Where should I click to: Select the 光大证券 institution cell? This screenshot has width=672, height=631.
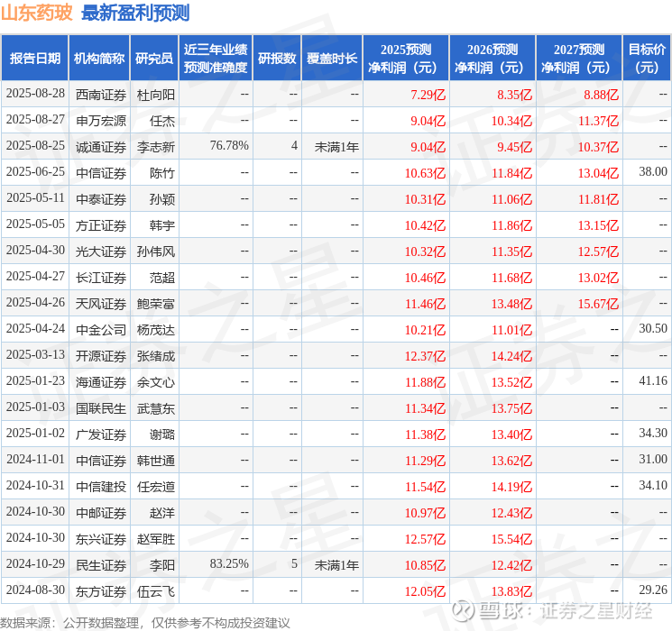click(101, 251)
